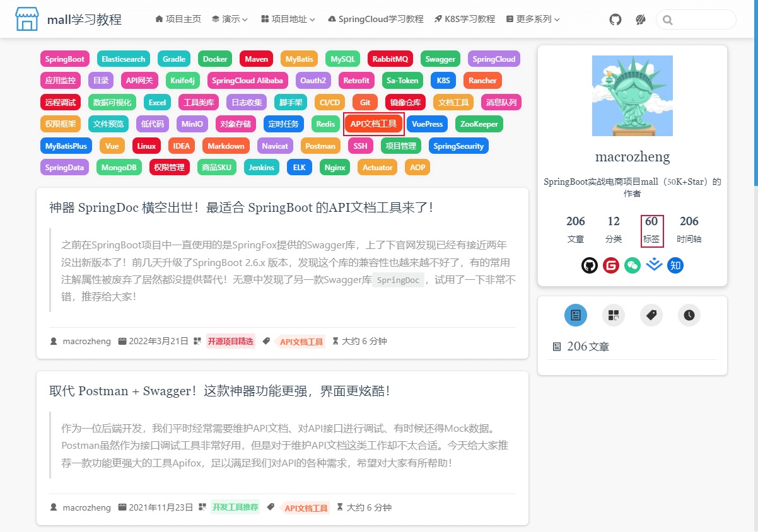
Task: Open SpringCloud学习教程 nav item
Action: coord(375,19)
